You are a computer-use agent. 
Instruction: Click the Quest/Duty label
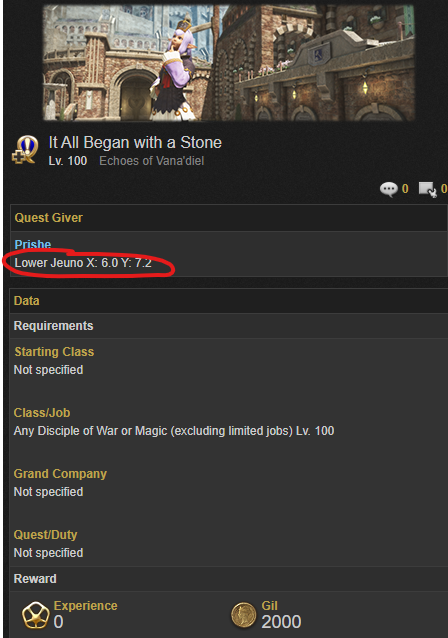pyautogui.click(x=45, y=535)
